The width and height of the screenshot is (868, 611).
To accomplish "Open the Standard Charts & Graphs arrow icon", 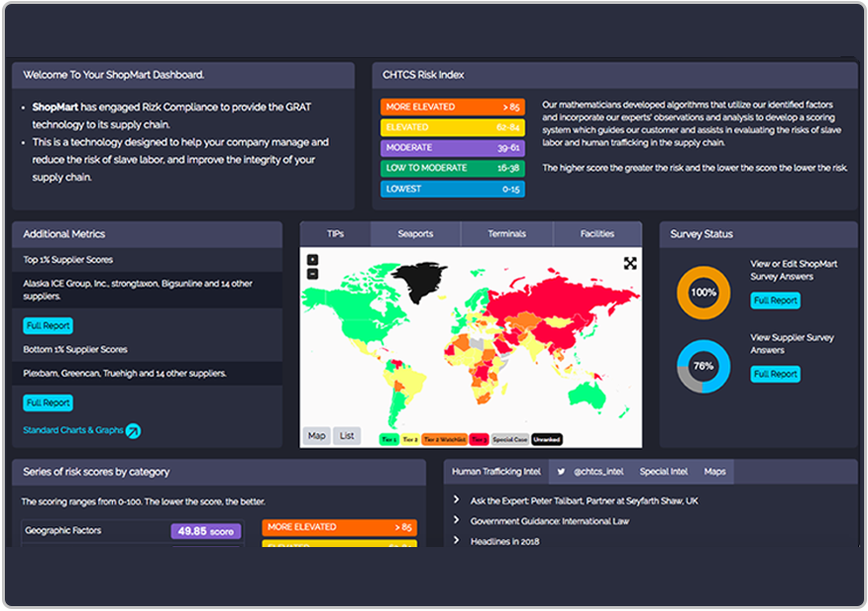I will [133, 431].
